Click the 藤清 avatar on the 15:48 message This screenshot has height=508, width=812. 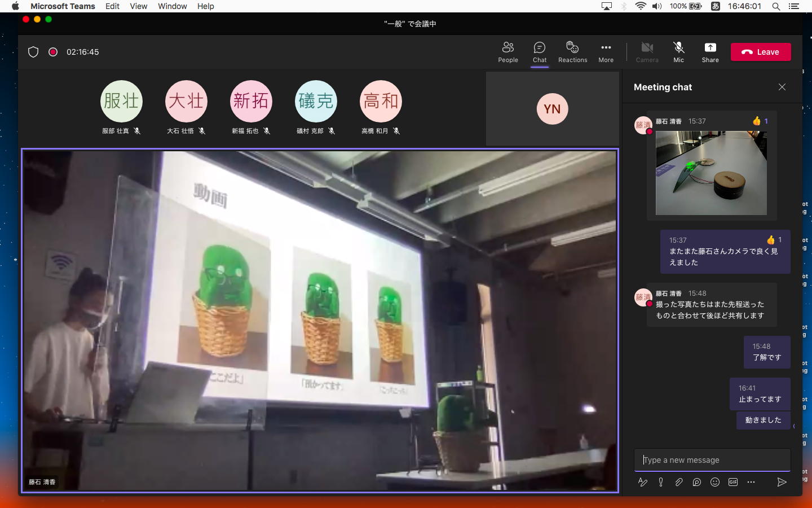coord(643,297)
